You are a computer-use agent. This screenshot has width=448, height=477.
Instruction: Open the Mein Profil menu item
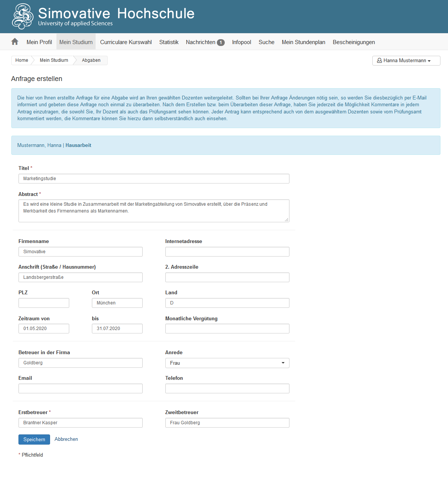[39, 42]
